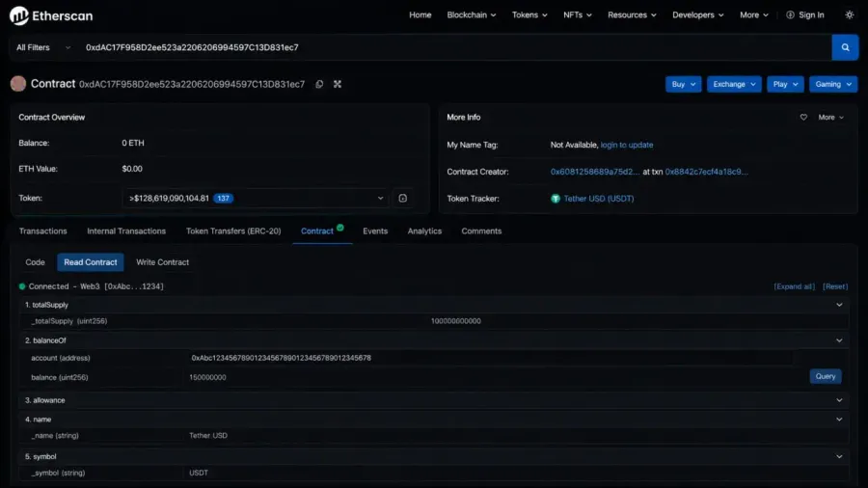
Task: Click the Sign In user icon
Action: pyautogui.click(x=790, y=14)
